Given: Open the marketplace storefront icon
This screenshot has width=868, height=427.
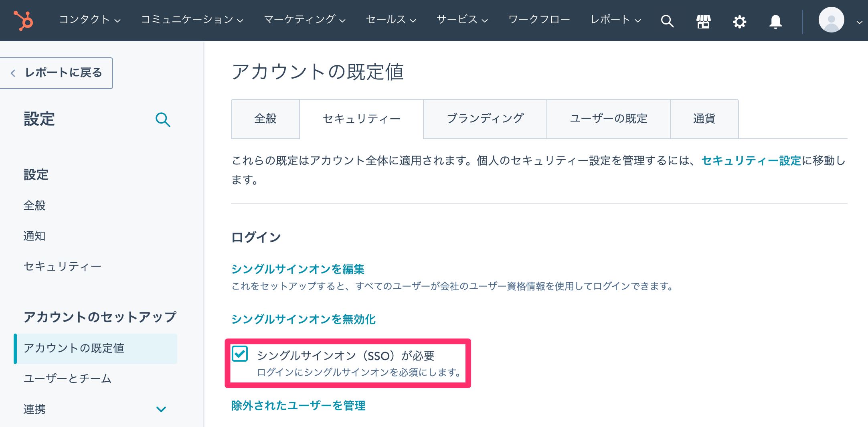Looking at the screenshot, I should click(703, 21).
